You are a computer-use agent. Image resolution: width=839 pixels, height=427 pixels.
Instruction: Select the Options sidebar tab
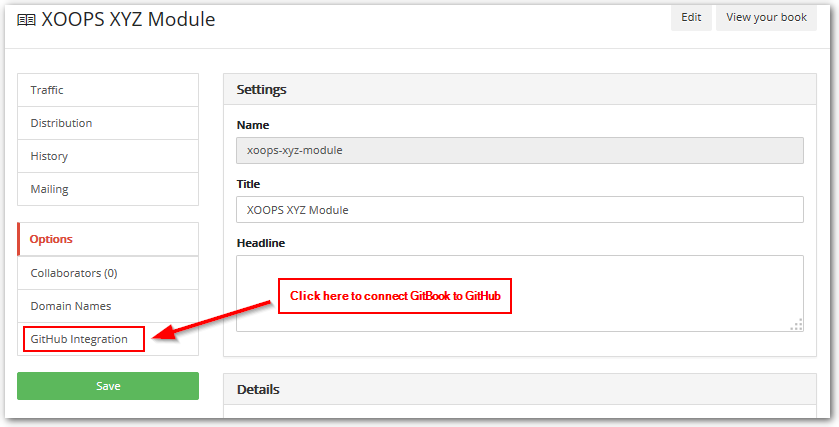(108, 239)
